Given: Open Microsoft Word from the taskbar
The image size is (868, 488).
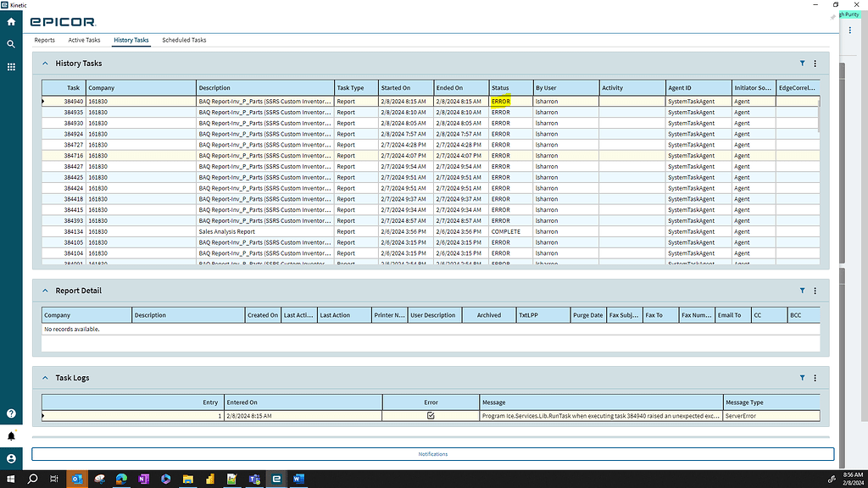Looking at the screenshot, I should click(x=298, y=479).
